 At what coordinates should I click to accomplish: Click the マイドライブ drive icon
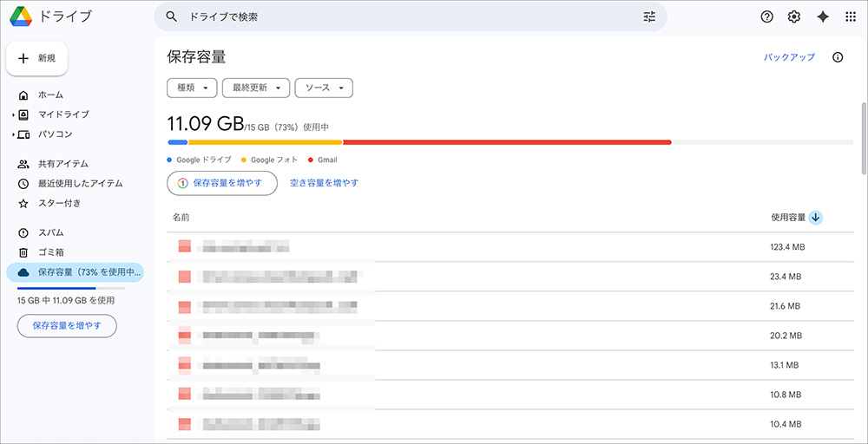(x=23, y=114)
